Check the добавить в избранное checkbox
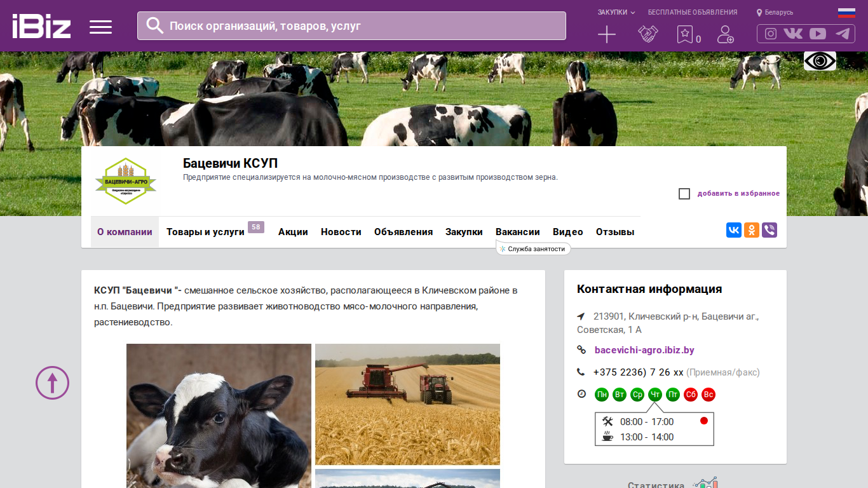 tap(684, 194)
